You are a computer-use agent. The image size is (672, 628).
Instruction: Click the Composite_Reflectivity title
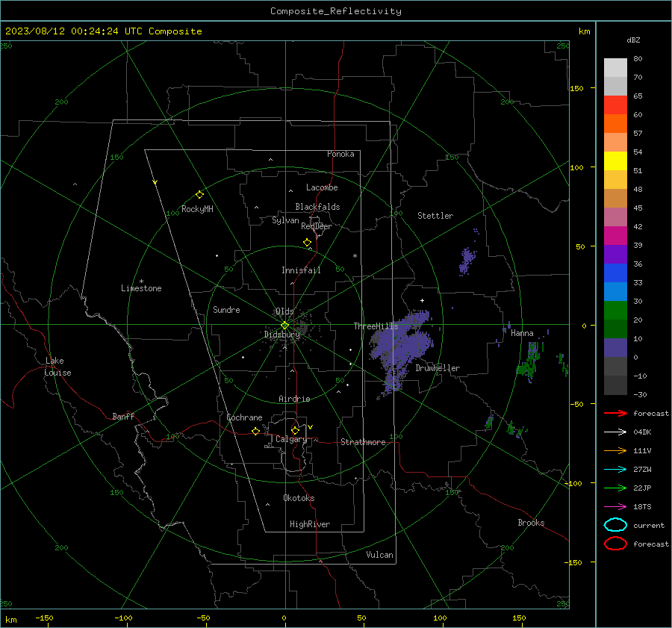[x=336, y=11]
